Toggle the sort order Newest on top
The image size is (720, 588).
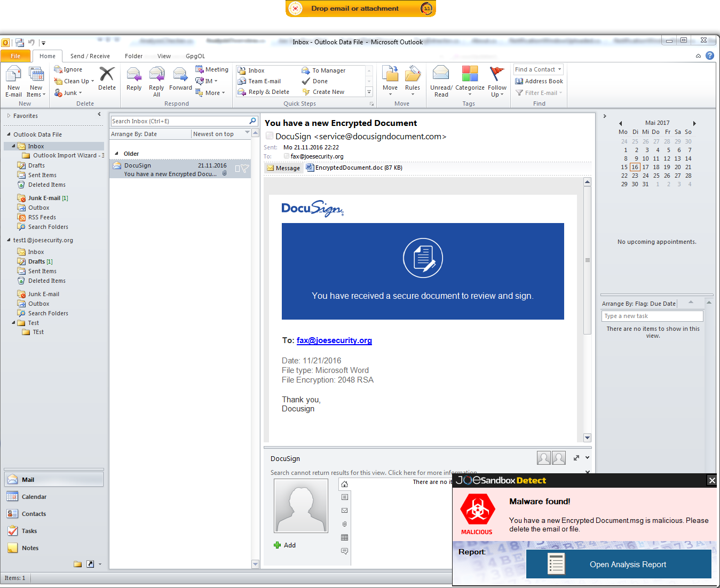click(x=220, y=134)
